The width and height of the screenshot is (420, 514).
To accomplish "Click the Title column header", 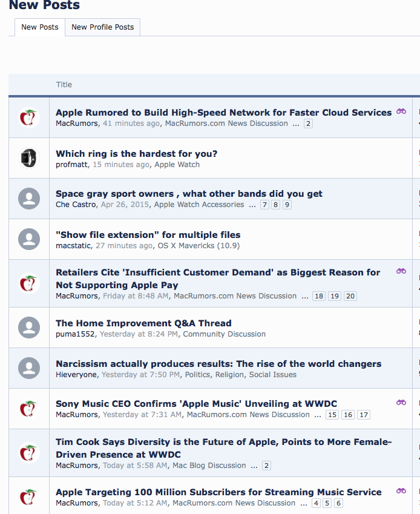I will (64, 85).
